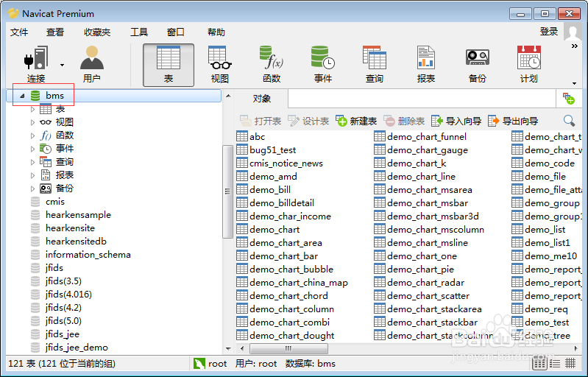Switch to ER diagram view in status bar
This screenshot has width=588, height=377.
pos(570,363)
